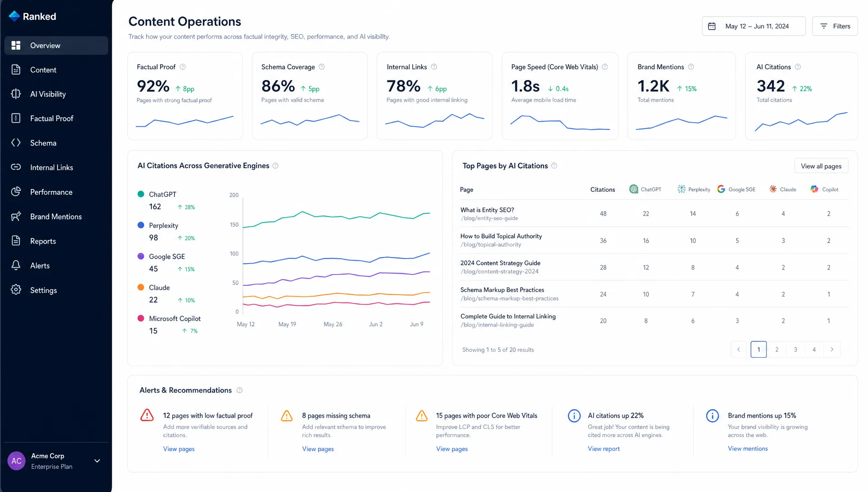Click the AC account avatar
Viewport: 868px width, 492px height.
click(x=16, y=461)
